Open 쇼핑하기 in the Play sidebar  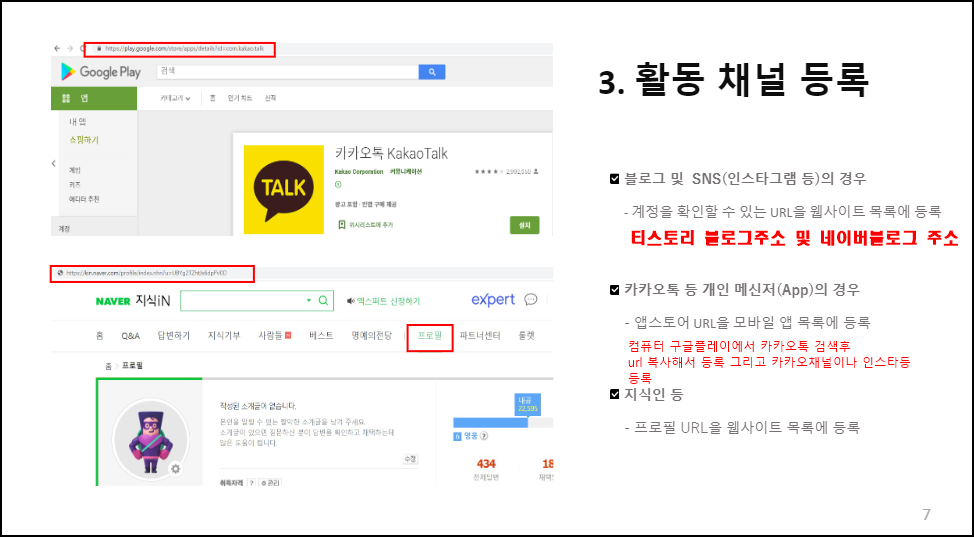click(x=84, y=140)
